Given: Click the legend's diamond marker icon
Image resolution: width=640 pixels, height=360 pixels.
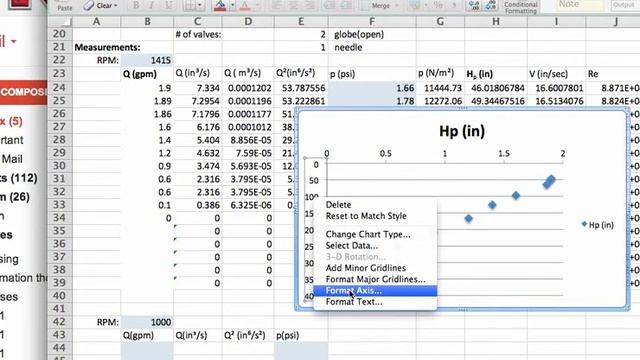Looking at the screenshot, I should pos(584,224).
